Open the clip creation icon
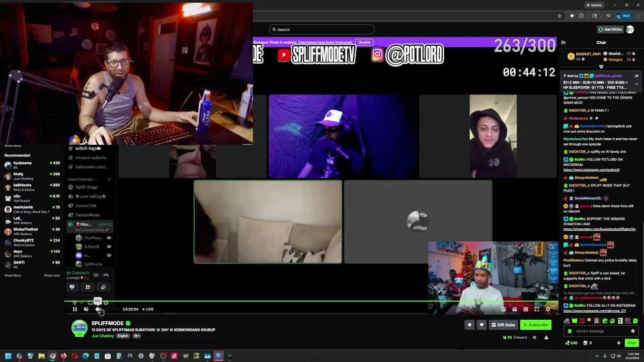 [515, 309]
